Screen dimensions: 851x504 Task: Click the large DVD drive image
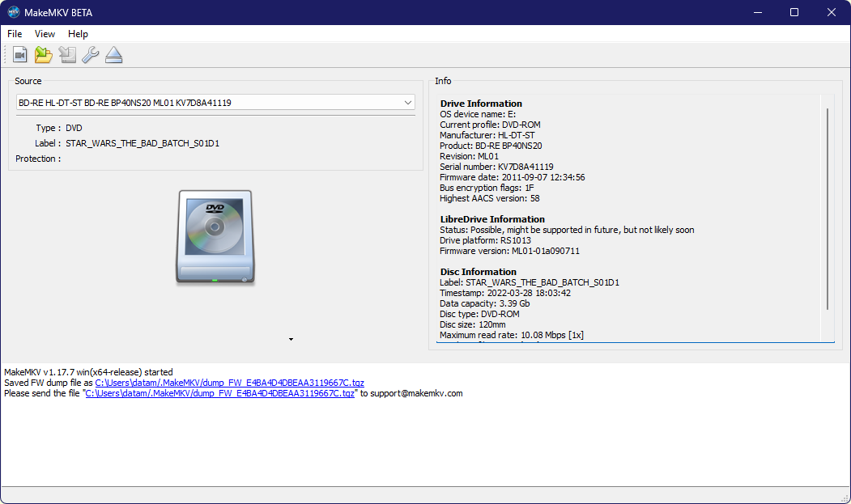click(x=215, y=236)
